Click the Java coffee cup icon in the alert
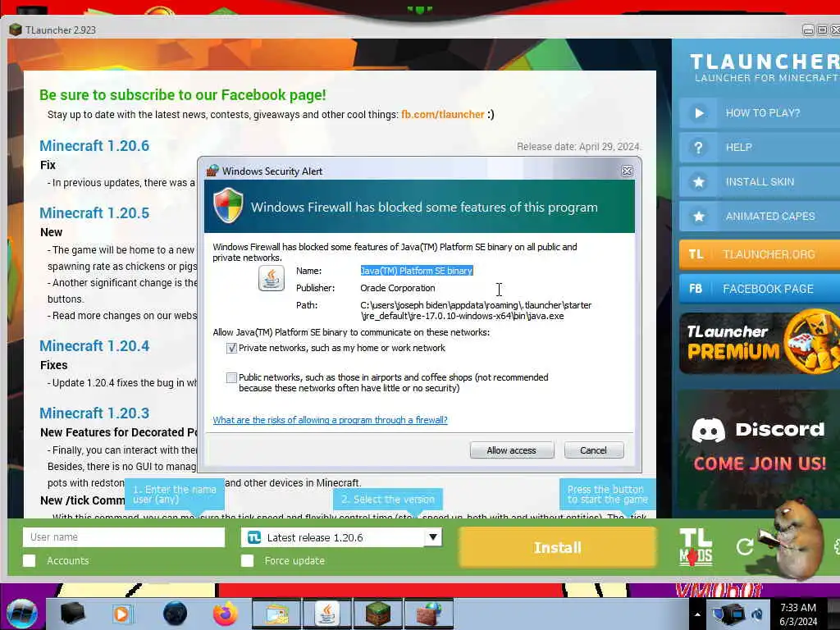This screenshot has width=840, height=630. (x=271, y=279)
